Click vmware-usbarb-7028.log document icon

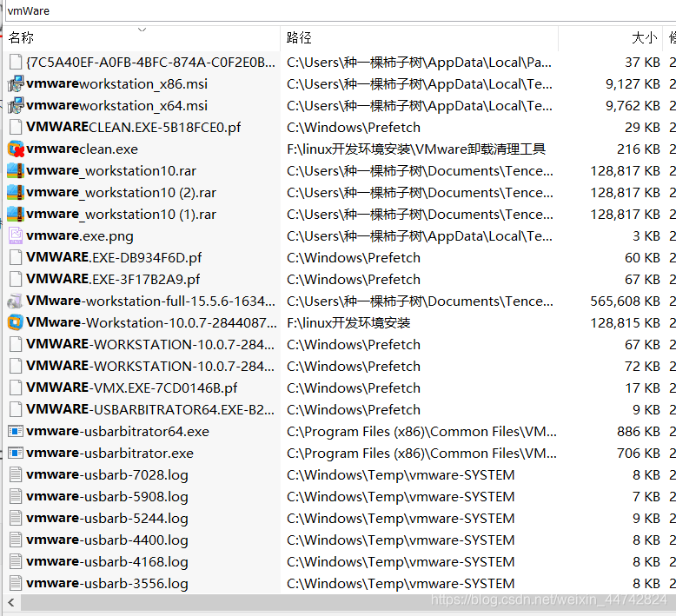16,474
